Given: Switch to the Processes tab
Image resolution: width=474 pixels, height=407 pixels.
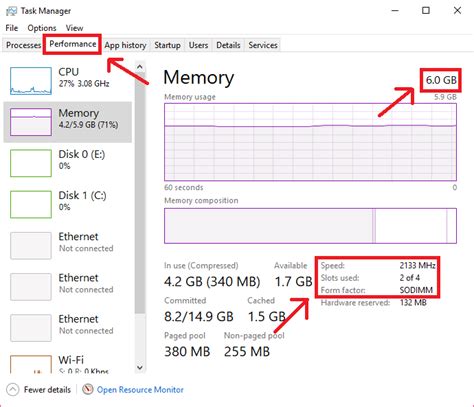Looking at the screenshot, I should click(x=23, y=45).
